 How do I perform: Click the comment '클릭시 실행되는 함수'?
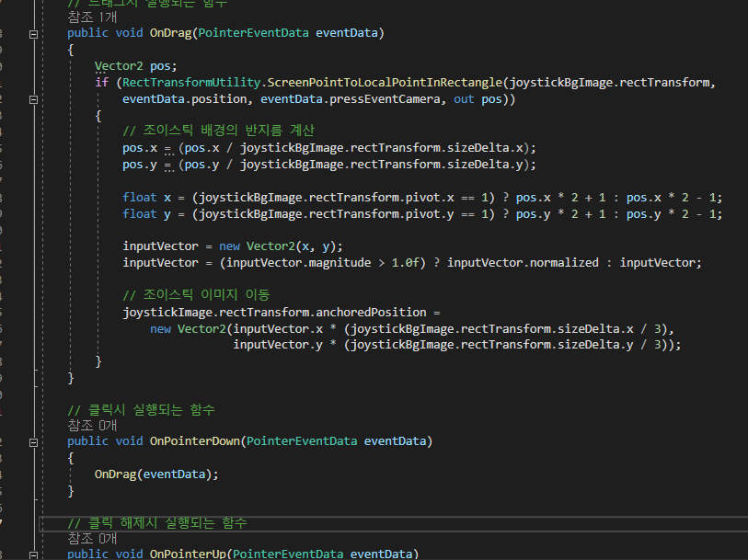[x=141, y=410]
